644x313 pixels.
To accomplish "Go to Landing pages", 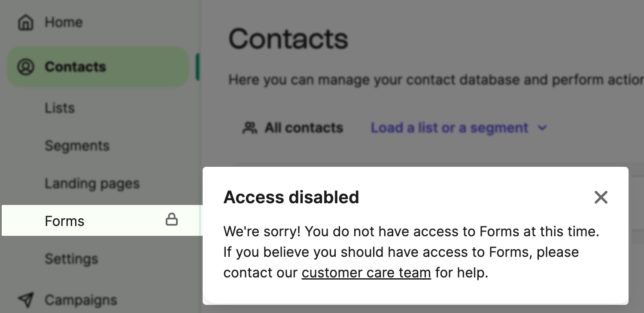I will [x=92, y=183].
